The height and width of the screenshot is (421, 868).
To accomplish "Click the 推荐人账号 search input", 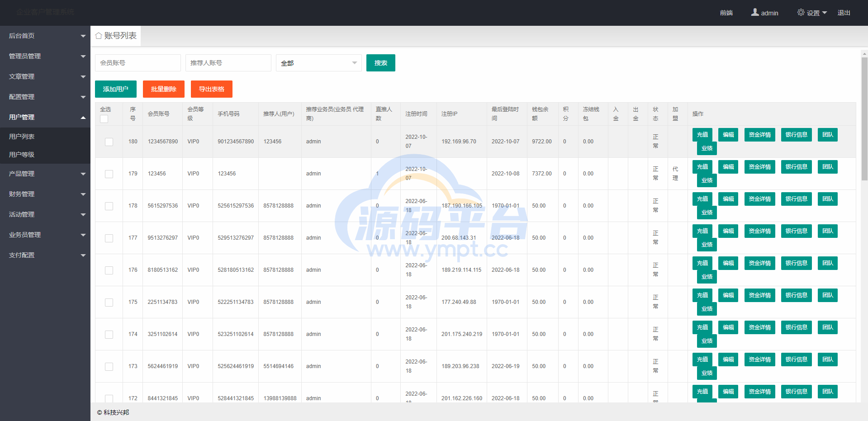I will 228,63.
